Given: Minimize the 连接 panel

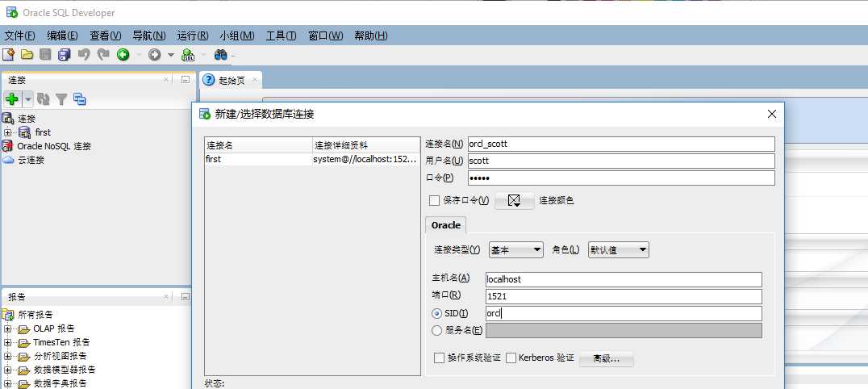Looking at the screenshot, I should pyautogui.click(x=186, y=80).
